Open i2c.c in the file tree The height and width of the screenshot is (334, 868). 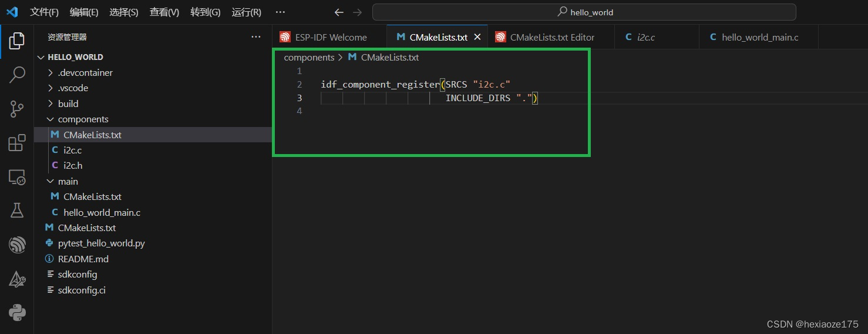pyautogui.click(x=153, y=150)
